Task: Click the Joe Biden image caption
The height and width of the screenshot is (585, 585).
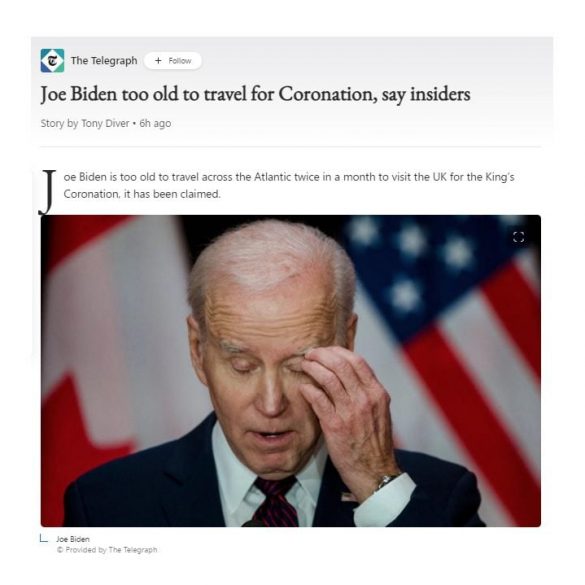Action: point(73,539)
